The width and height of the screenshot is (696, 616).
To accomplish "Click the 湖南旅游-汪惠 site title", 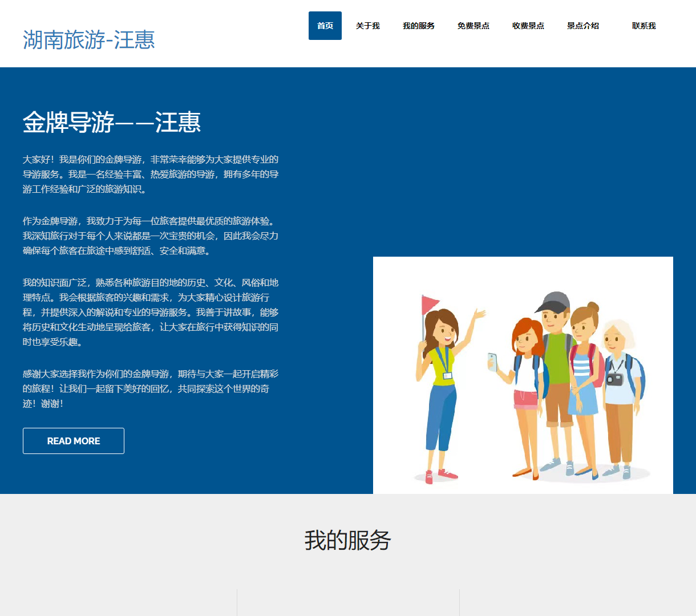I will 89,40.
